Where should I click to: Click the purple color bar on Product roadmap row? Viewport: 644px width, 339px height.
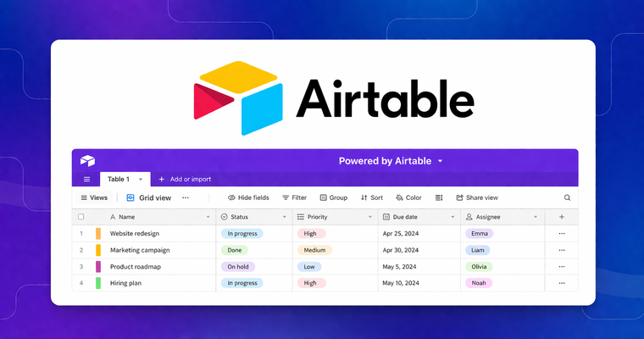point(98,266)
